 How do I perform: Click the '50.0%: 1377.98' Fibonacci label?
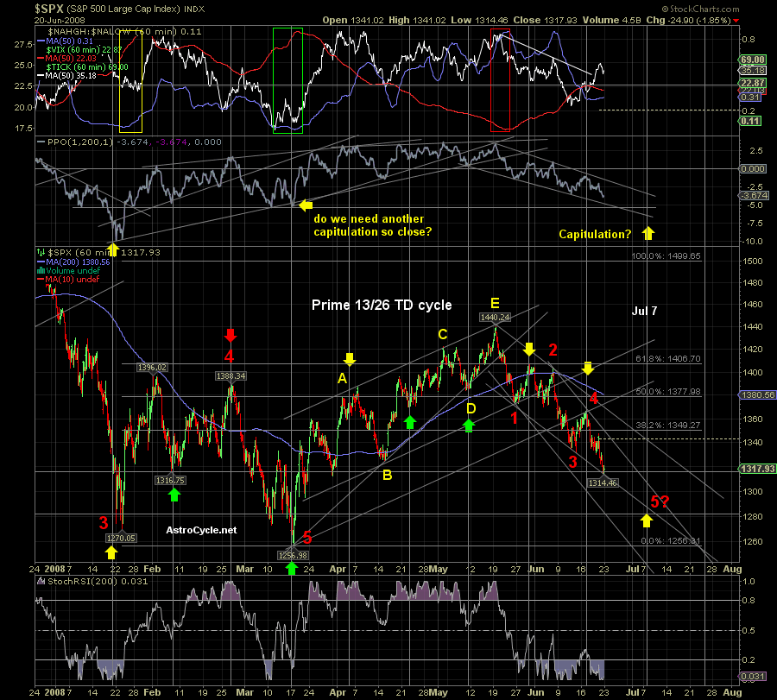click(x=668, y=392)
